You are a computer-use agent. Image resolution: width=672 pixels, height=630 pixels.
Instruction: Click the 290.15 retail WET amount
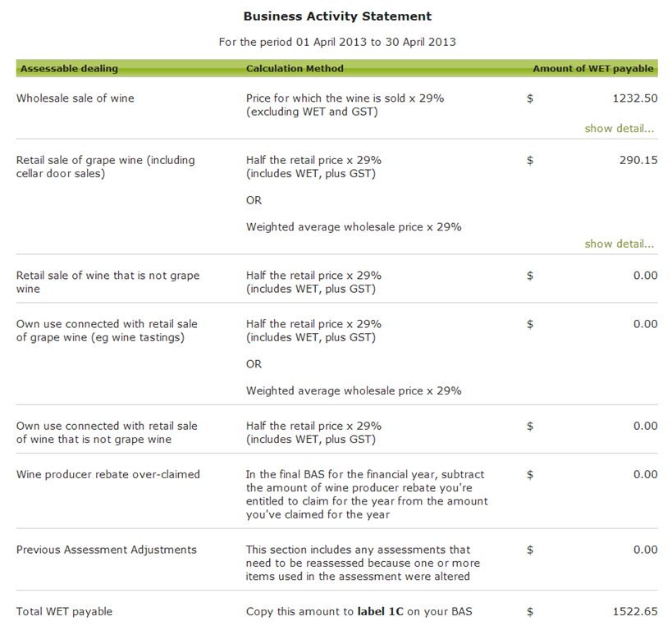click(x=638, y=160)
